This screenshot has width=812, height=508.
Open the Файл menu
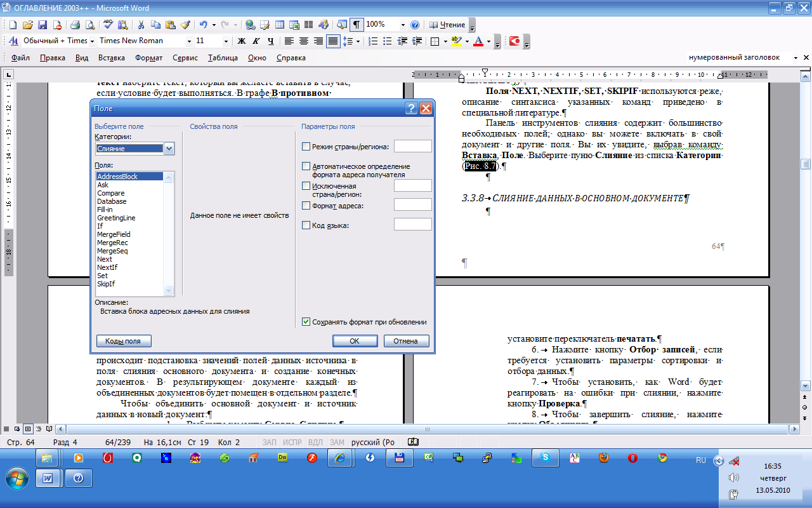[x=20, y=58]
